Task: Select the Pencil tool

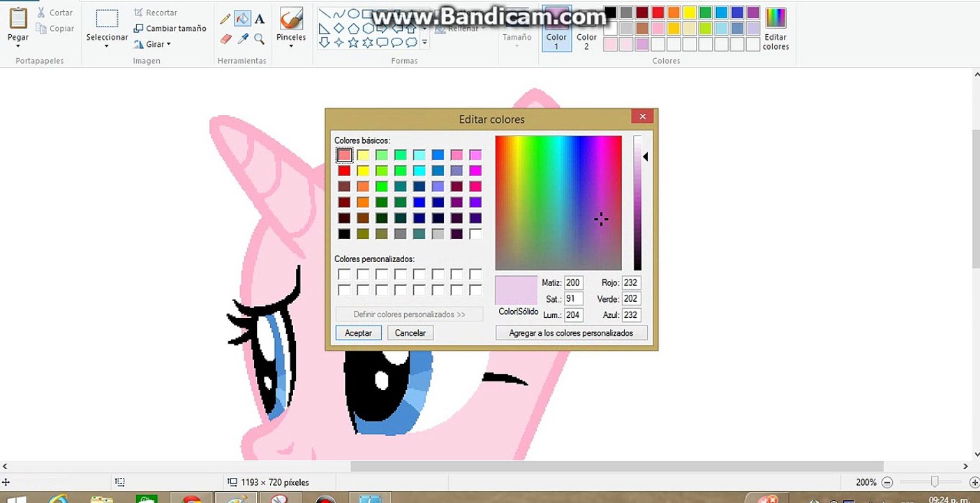Action: (x=225, y=19)
